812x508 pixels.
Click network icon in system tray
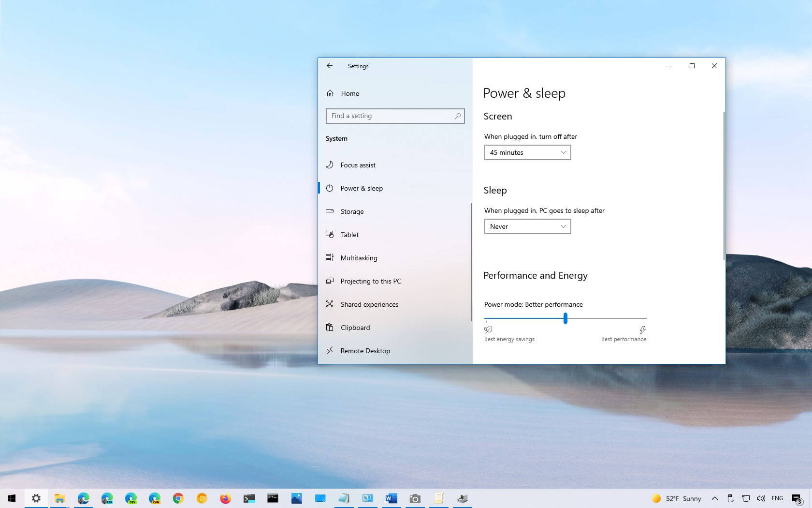tap(745, 498)
